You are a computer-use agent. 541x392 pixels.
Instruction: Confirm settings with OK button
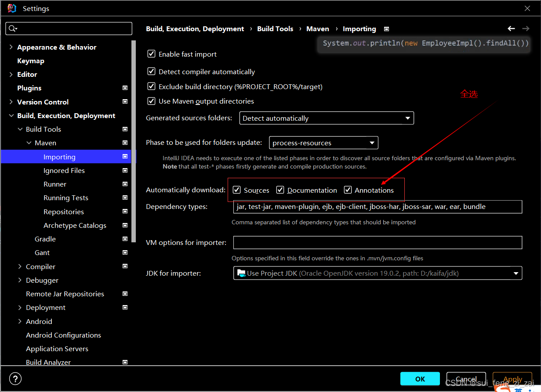(x=420, y=379)
